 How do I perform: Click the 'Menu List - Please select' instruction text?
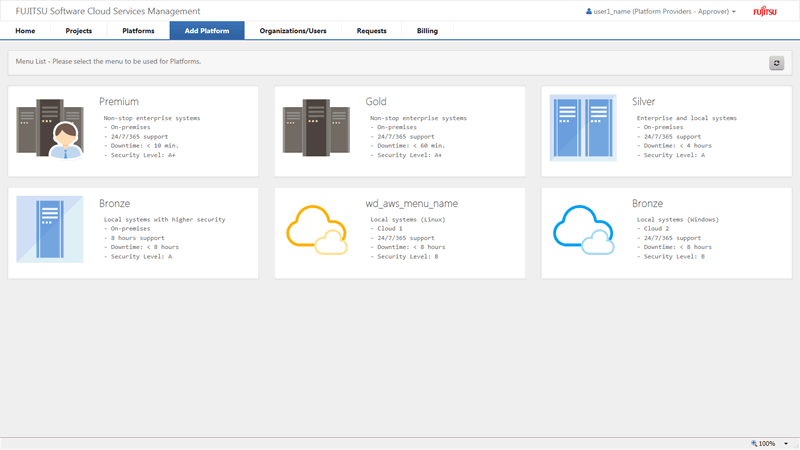coord(108,61)
